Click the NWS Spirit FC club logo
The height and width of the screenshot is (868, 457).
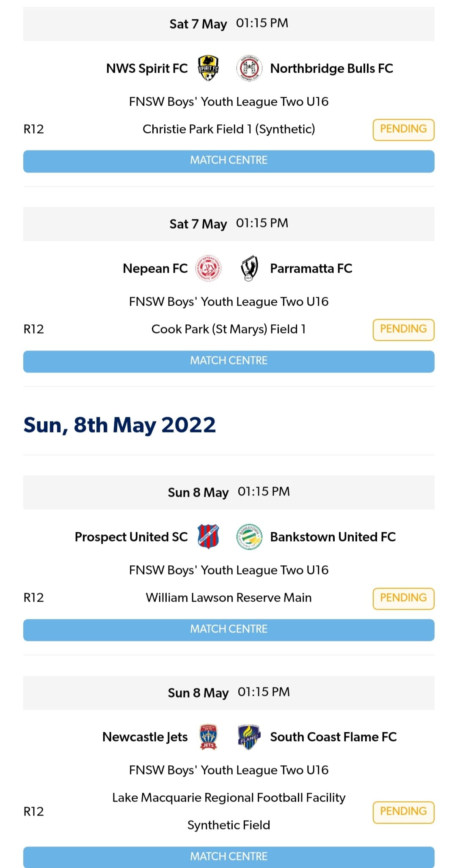(x=208, y=68)
